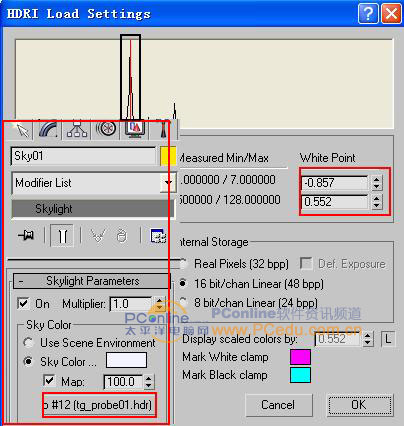Adjust the Multiplier spinner arrows
The height and width of the screenshot is (426, 404).
click(159, 304)
